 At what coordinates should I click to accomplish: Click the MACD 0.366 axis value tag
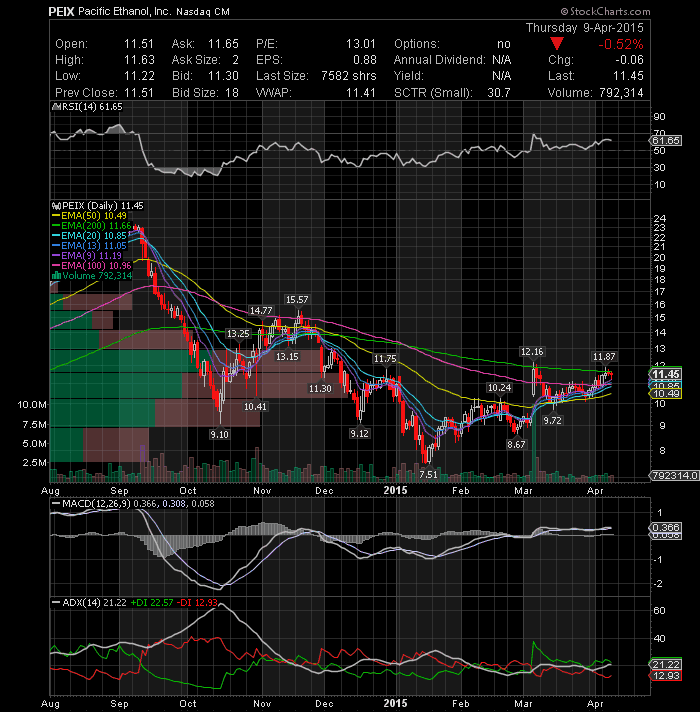click(x=666, y=528)
